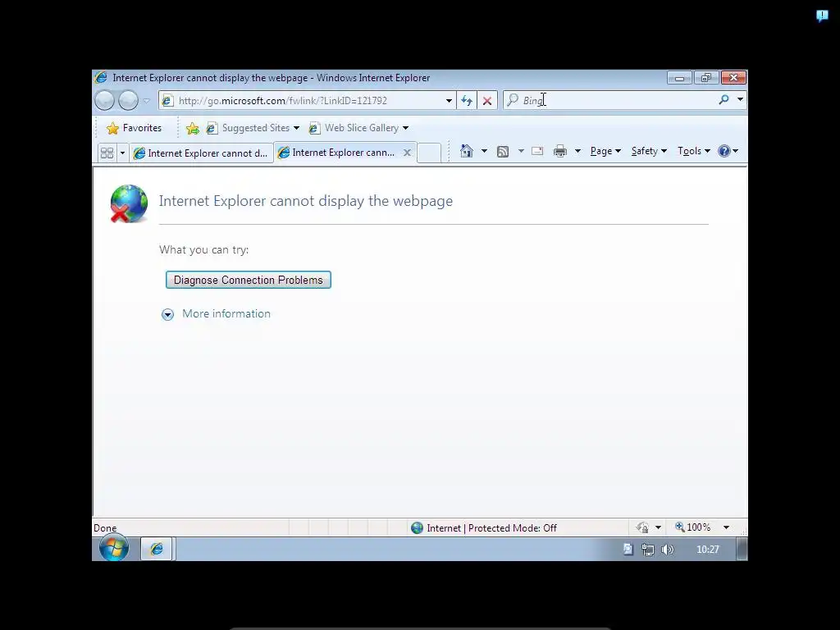
Task: Click the volume speaker tray icon
Action: pyautogui.click(x=668, y=550)
